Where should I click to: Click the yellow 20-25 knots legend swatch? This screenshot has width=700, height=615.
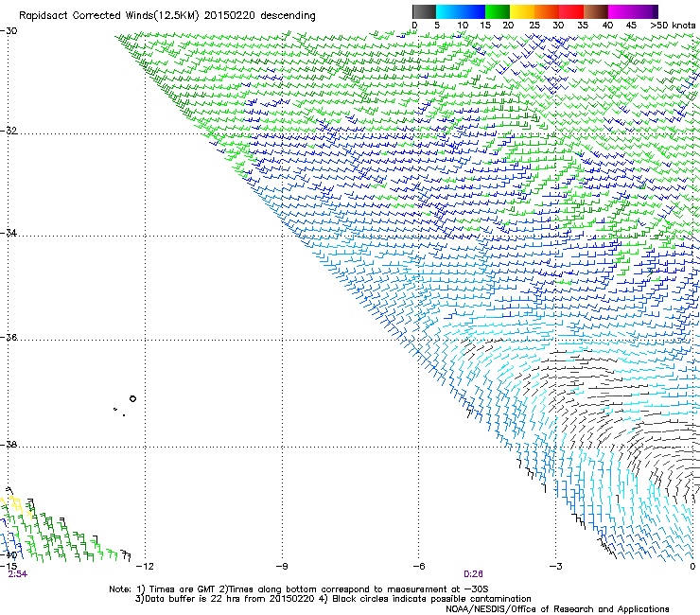click(x=522, y=12)
